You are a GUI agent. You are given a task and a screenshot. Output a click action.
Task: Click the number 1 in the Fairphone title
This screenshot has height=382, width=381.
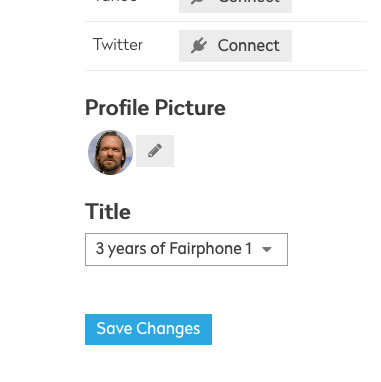(x=249, y=249)
